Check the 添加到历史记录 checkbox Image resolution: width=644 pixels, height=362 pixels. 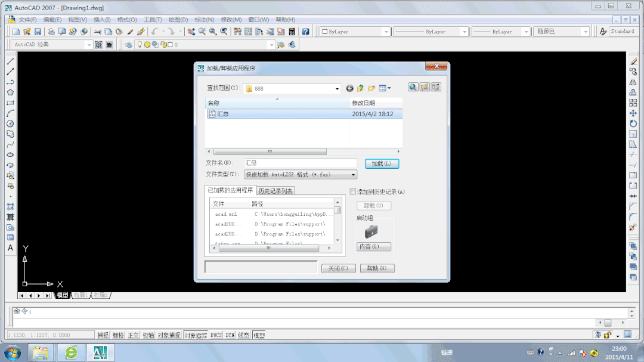pos(353,192)
